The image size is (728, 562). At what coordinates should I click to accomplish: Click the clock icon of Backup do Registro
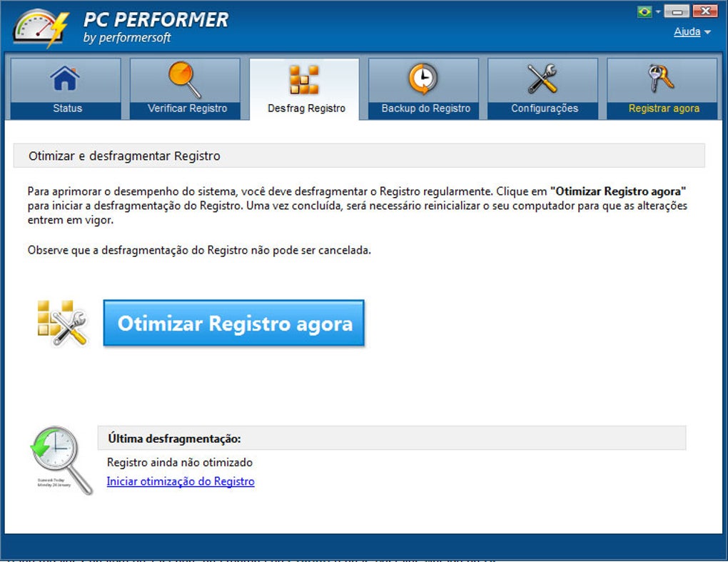pyautogui.click(x=423, y=79)
